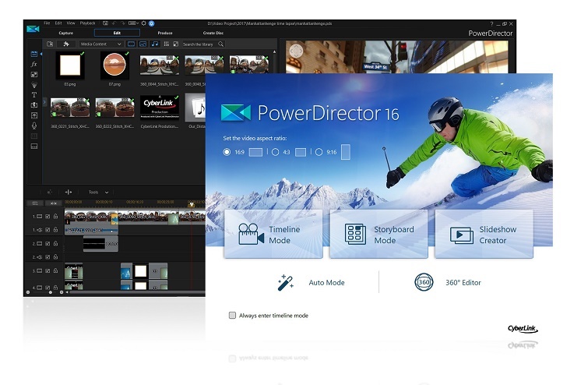Click the preferences gear icon

pyautogui.click(x=143, y=23)
